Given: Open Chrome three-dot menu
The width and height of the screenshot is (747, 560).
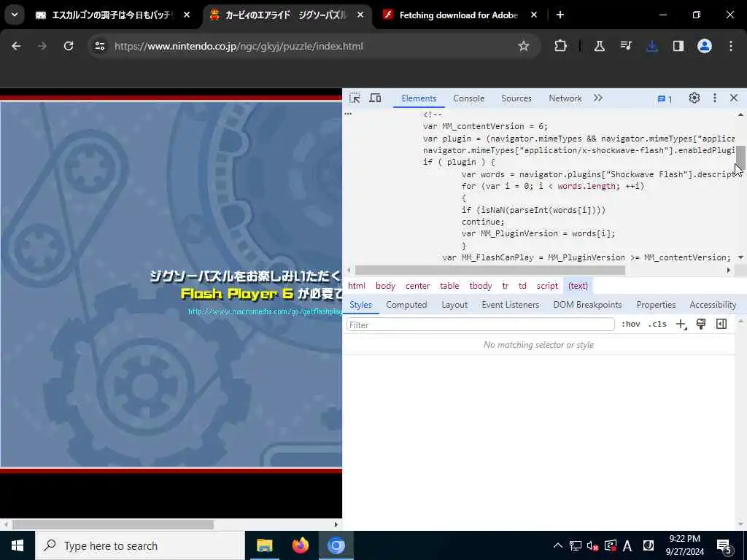Looking at the screenshot, I should point(730,46).
